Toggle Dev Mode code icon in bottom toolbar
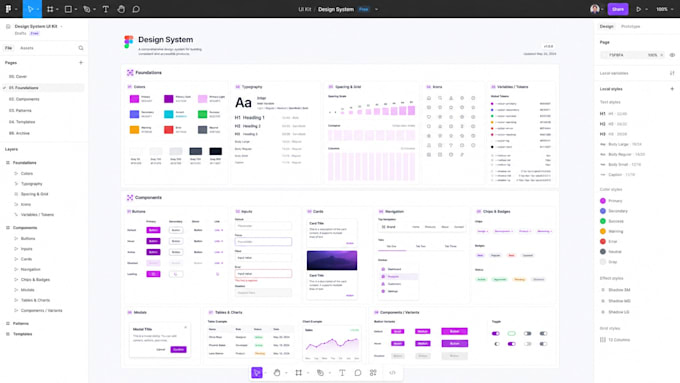The height and width of the screenshot is (383, 680). point(392,373)
